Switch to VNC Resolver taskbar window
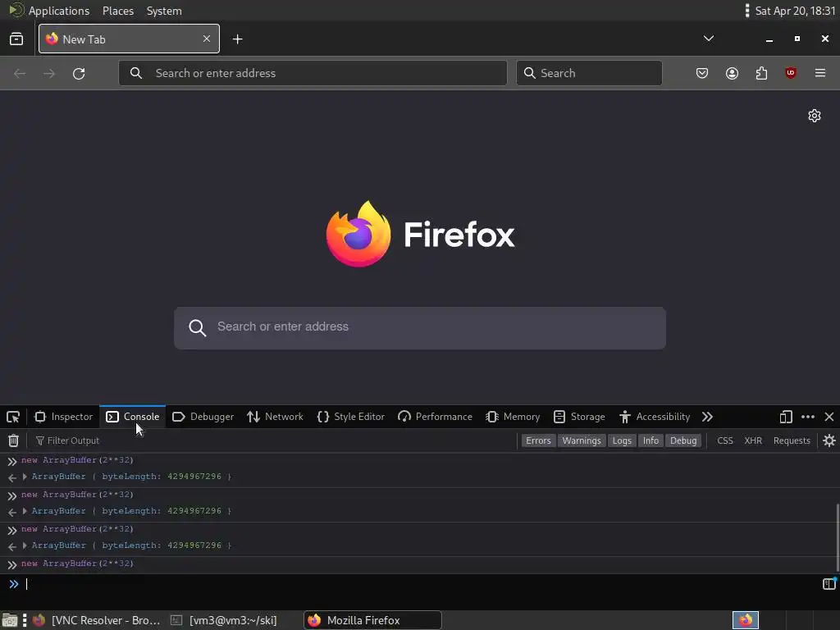840x630 pixels. [x=97, y=620]
